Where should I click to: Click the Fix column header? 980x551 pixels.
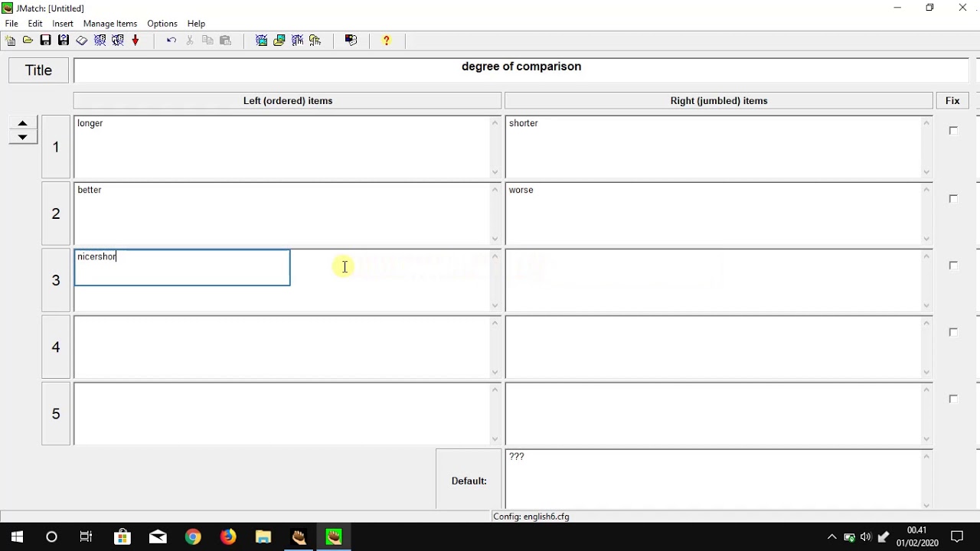(x=952, y=101)
